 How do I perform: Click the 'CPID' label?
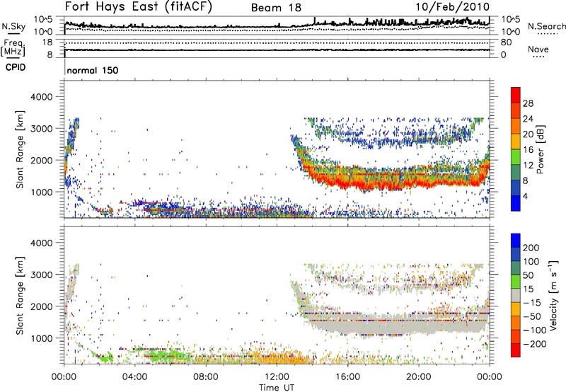[16, 67]
